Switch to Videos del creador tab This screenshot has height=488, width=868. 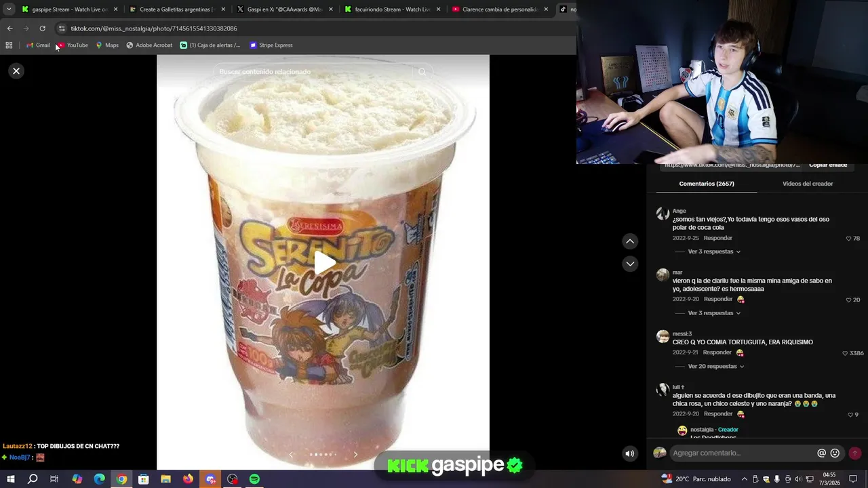point(808,184)
